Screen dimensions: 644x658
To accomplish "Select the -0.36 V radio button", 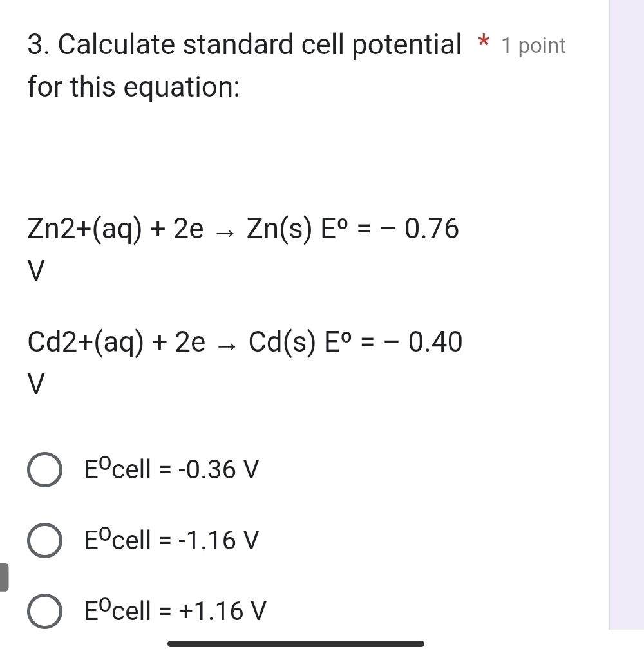I will 45,471.
